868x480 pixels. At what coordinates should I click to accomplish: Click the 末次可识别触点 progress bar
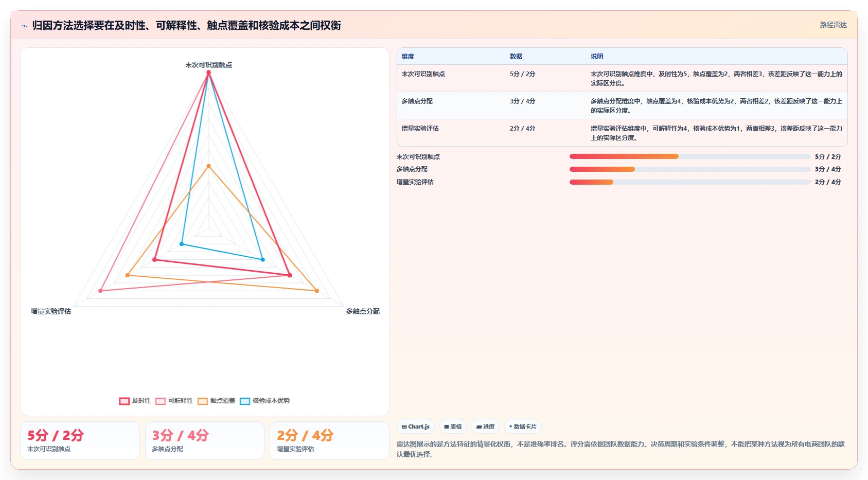point(690,156)
